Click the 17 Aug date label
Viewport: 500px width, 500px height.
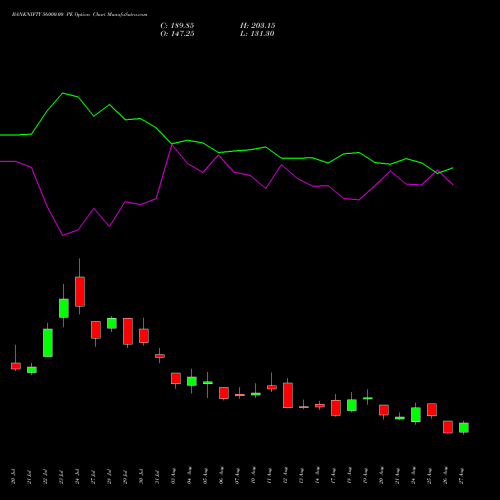click(x=333, y=476)
